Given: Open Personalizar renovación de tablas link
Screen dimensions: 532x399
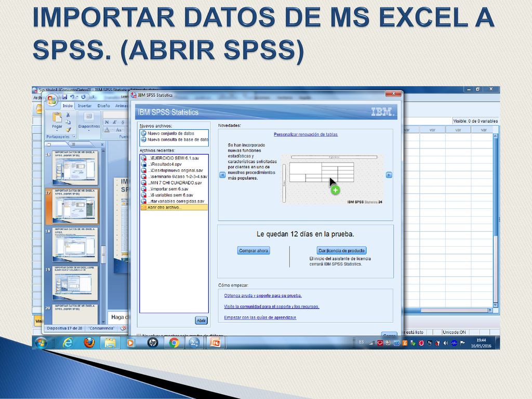Looking at the screenshot, I should pyautogui.click(x=305, y=135).
